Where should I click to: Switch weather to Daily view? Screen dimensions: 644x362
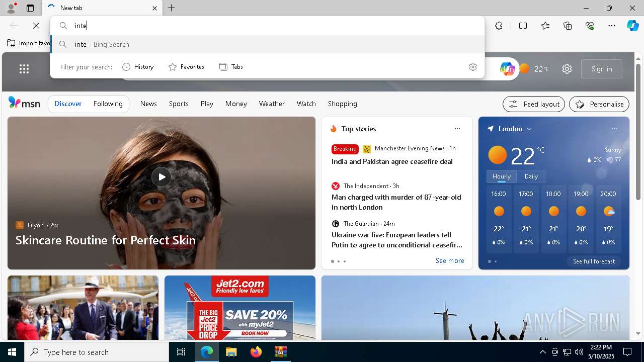click(531, 176)
